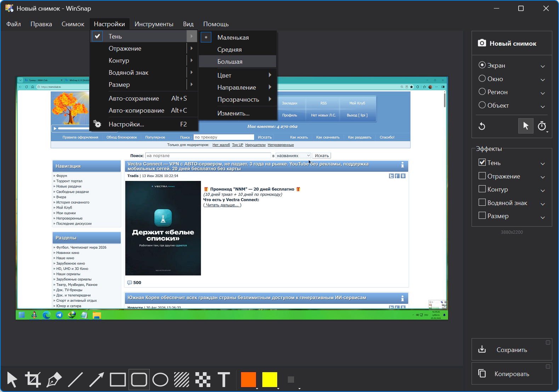Activate the Pixelate tool
The image size is (559, 392).
tap(203, 380)
